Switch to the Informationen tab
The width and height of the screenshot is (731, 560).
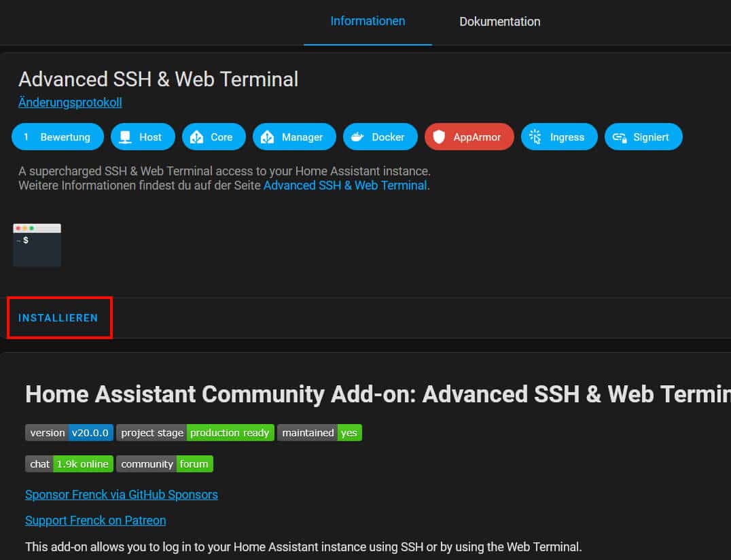[x=368, y=21]
